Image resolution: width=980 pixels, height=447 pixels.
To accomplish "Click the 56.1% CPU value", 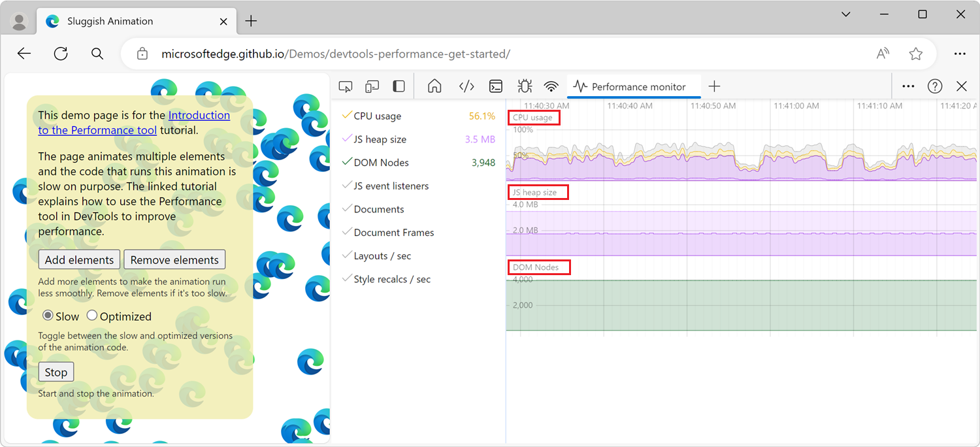I will click(482, 116).
